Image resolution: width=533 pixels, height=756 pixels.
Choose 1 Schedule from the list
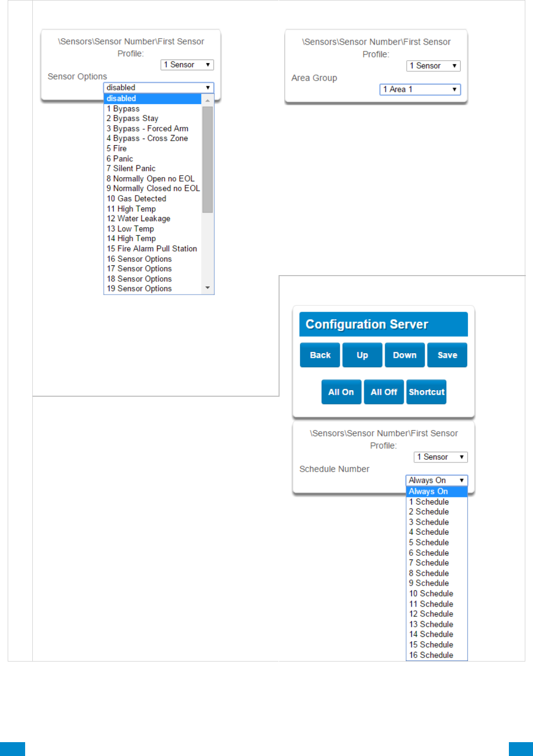pyautogui.click(x=437, y=502)
